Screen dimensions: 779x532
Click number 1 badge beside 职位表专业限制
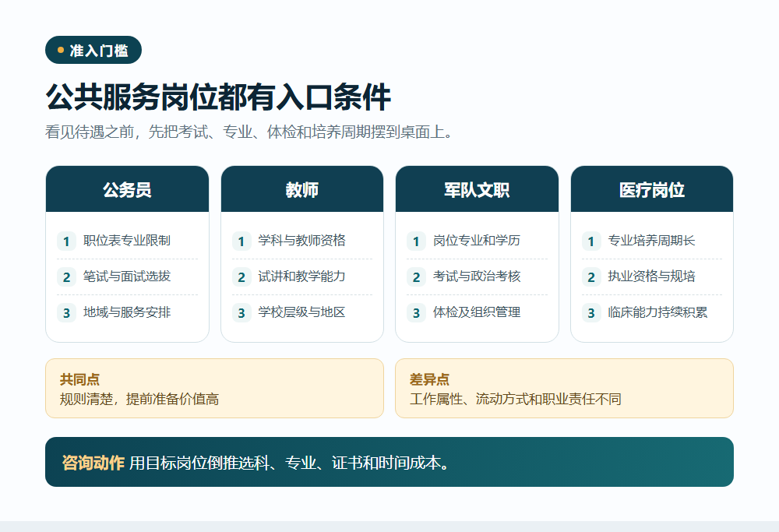tap(66, 241)
